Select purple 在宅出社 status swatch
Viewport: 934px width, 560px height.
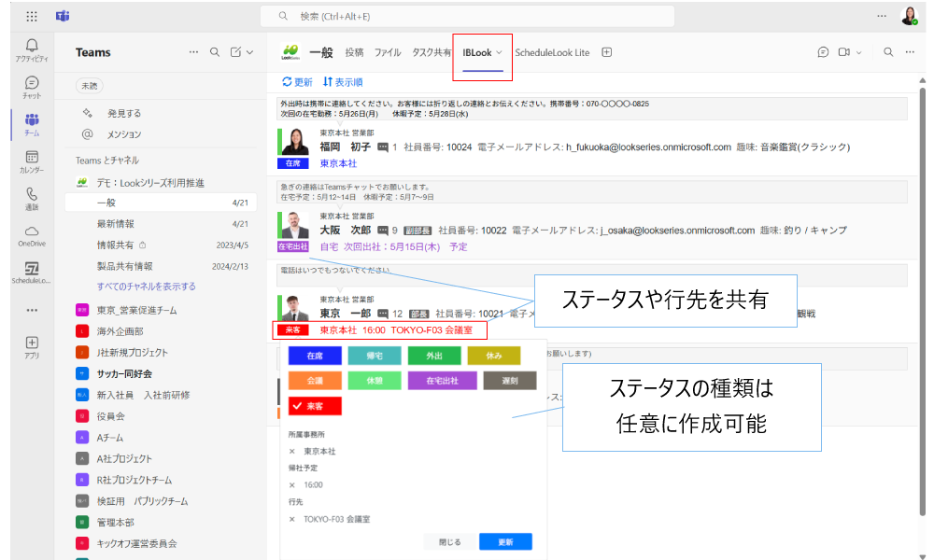443,381
